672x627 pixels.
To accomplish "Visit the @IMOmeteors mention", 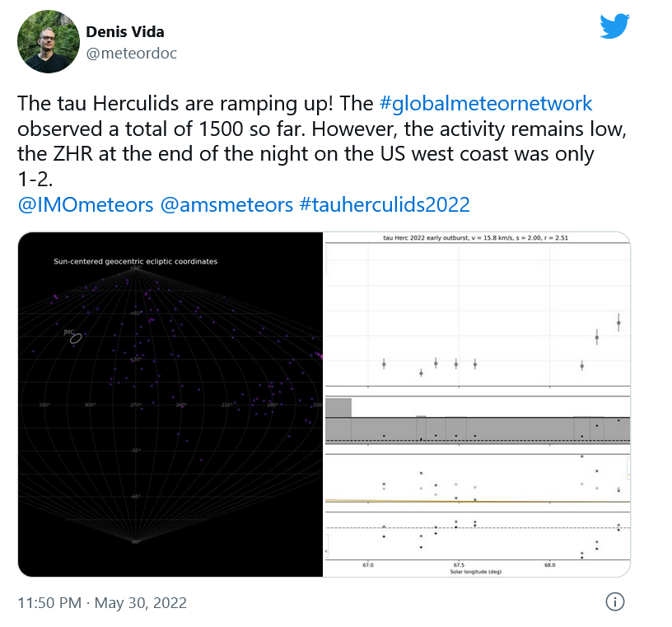I will point(85,204).
